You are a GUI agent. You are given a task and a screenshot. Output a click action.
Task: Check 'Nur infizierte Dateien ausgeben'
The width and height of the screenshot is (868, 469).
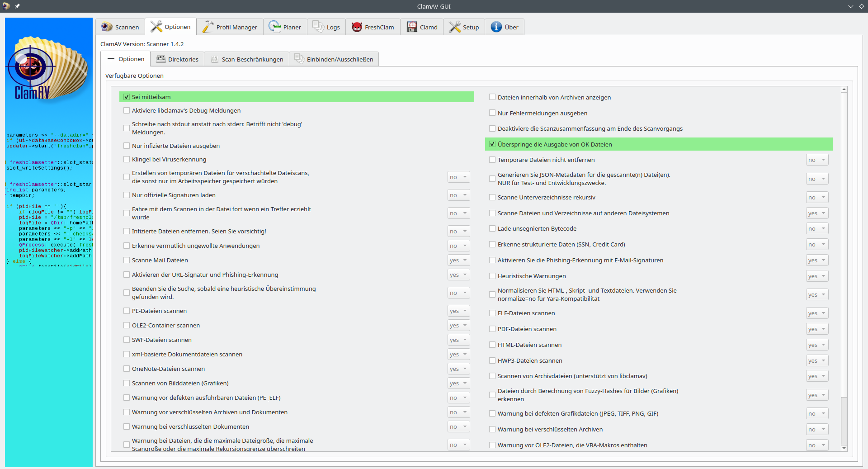click(x=127, y=146)
